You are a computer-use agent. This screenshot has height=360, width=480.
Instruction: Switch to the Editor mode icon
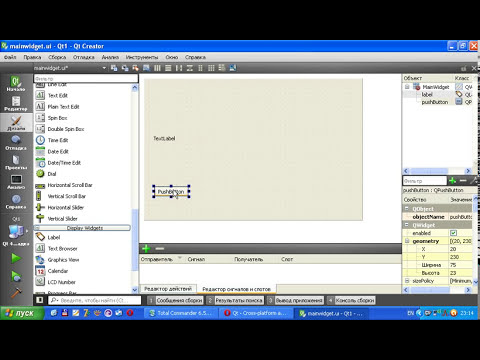16,103
